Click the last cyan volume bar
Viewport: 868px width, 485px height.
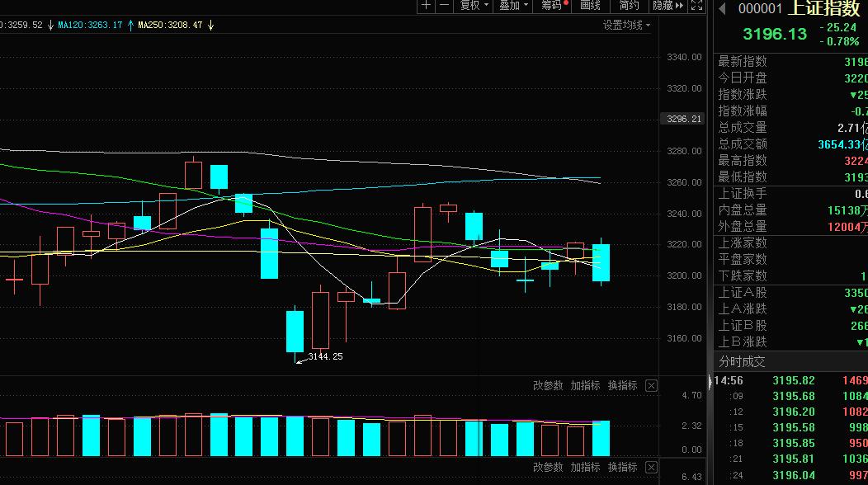pos(601,439)
